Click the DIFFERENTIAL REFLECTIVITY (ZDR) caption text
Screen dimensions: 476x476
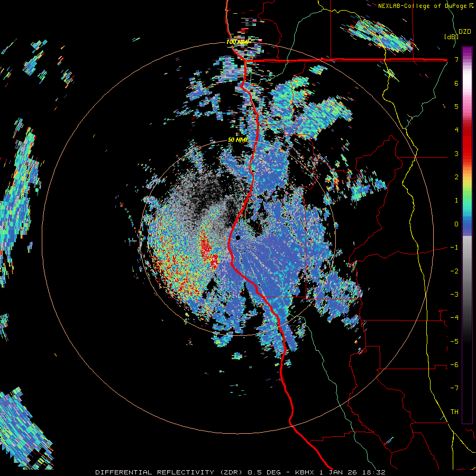point(169,472)
